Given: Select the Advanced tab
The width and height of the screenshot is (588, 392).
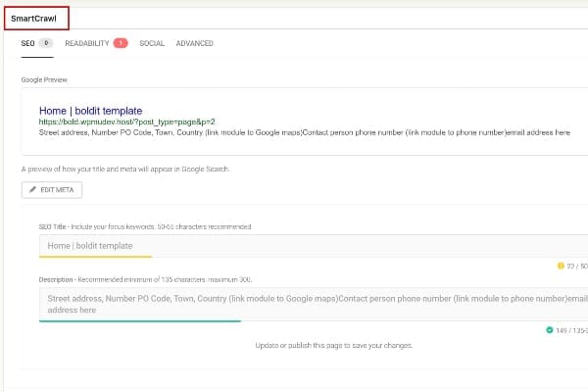Looking at the screenshot, I should pos(194,43).
